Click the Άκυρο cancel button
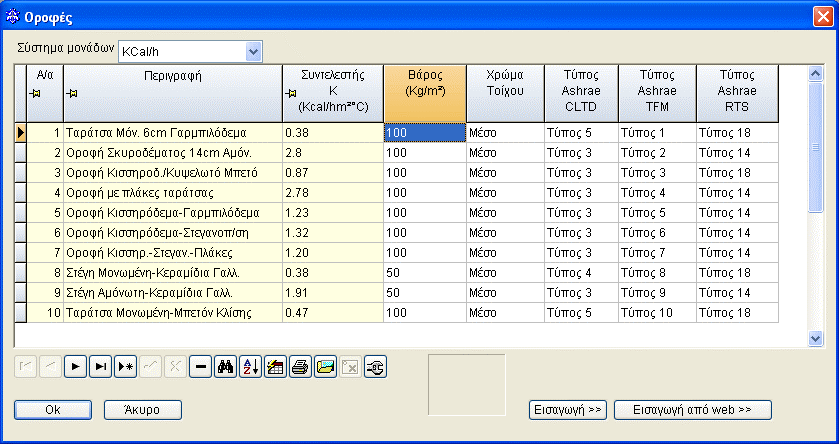 [x=142, y=410]
